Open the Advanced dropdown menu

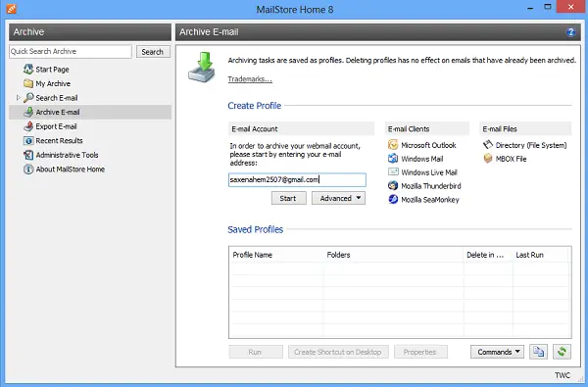[339, 198]
